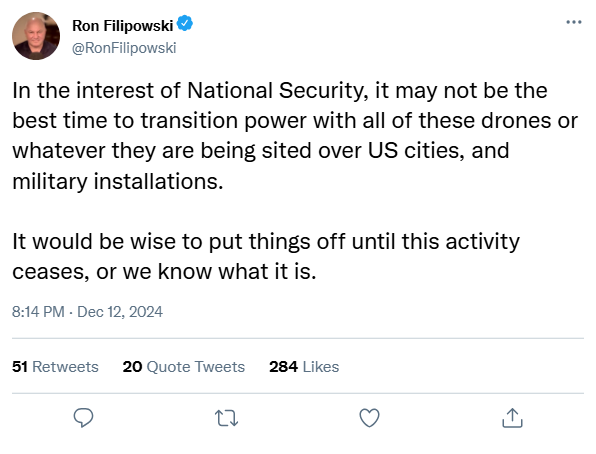Retweet using the arrows icon

pos(227,418)
